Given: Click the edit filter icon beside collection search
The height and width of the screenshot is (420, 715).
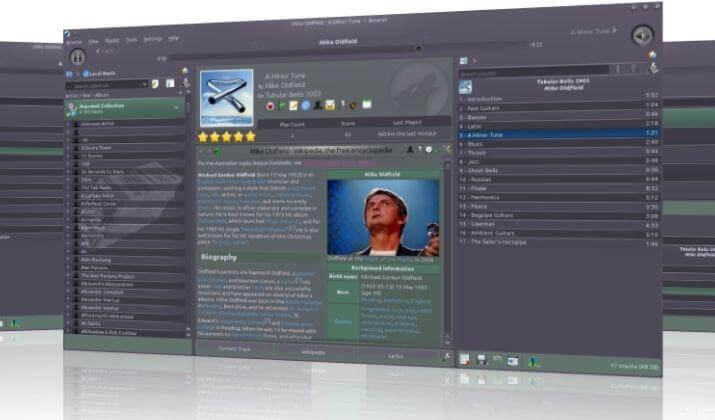Looking at the screenshot, I should pos(155,84).
